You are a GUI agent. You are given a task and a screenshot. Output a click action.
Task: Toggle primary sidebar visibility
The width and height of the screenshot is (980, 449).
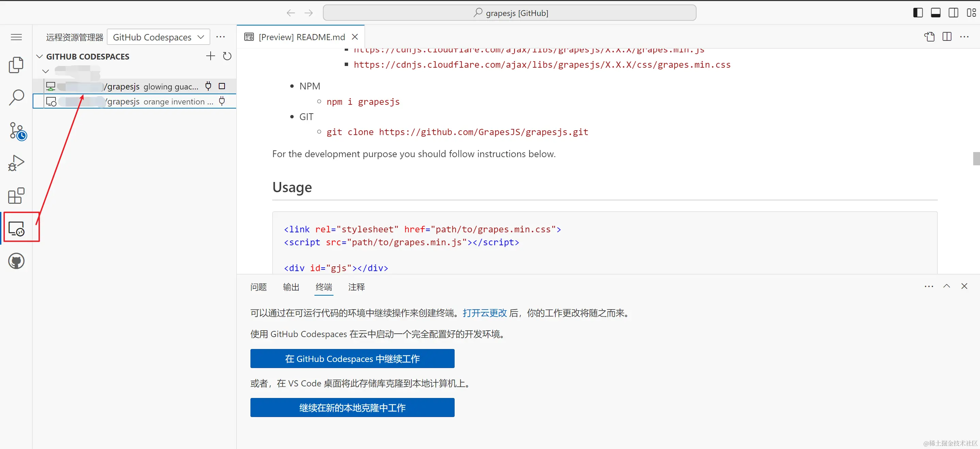(918, 13)
